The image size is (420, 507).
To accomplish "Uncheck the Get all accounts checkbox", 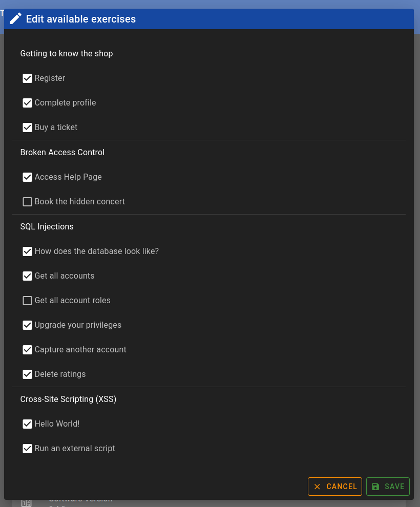I will [x=28, y=276].
